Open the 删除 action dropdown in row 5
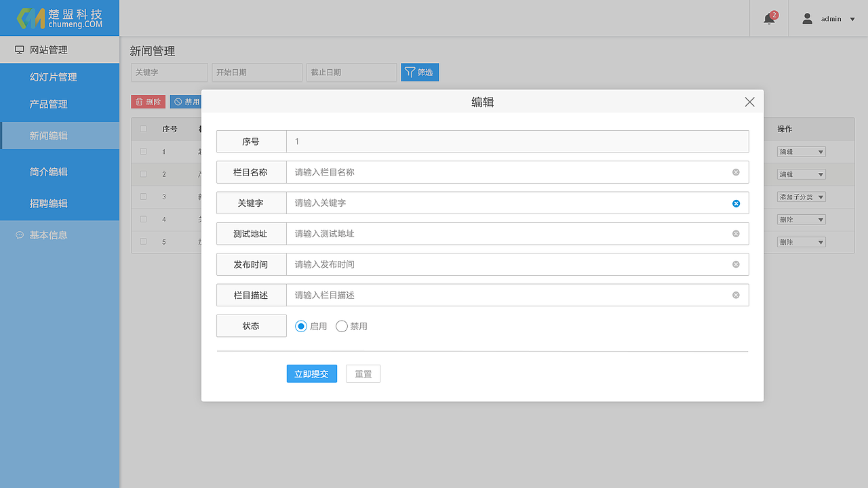Screen dimensions: 868x488 tap(802, 242)
